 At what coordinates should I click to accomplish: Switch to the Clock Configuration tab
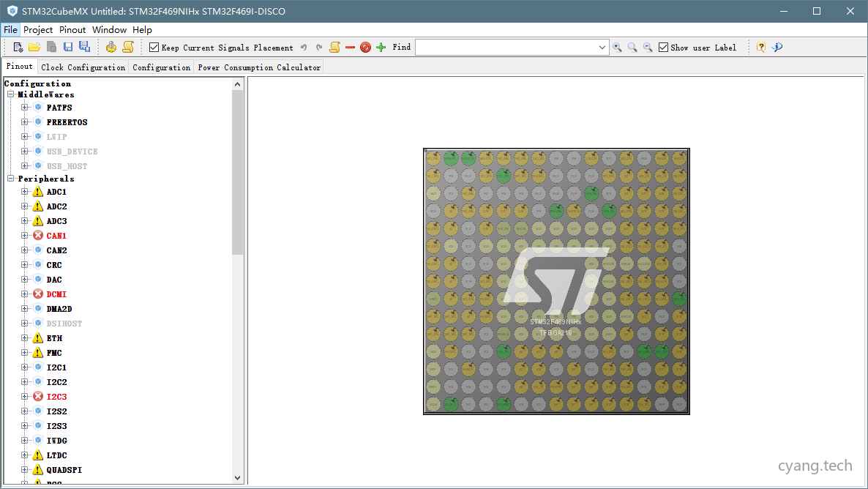tap(83, 67)
